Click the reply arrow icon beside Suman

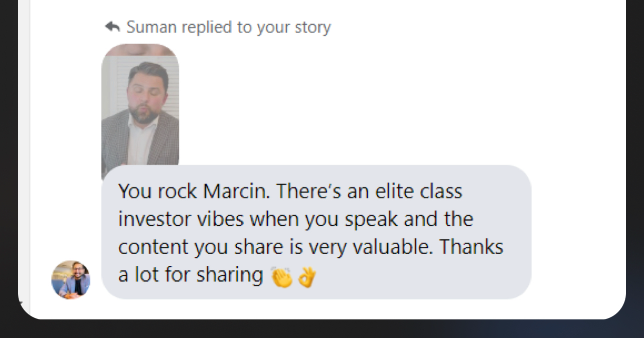pos(112,27)
